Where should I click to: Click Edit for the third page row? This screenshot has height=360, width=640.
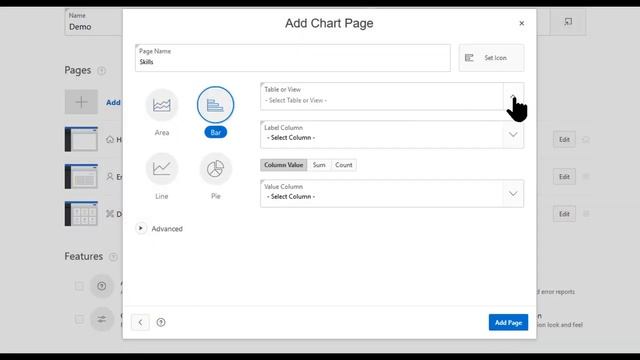(564, 214)
